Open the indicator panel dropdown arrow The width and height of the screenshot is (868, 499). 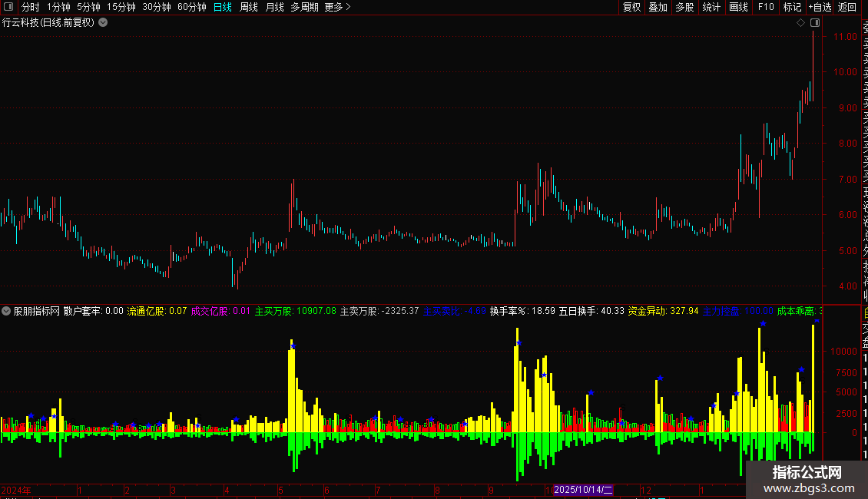tap(6, 311)
